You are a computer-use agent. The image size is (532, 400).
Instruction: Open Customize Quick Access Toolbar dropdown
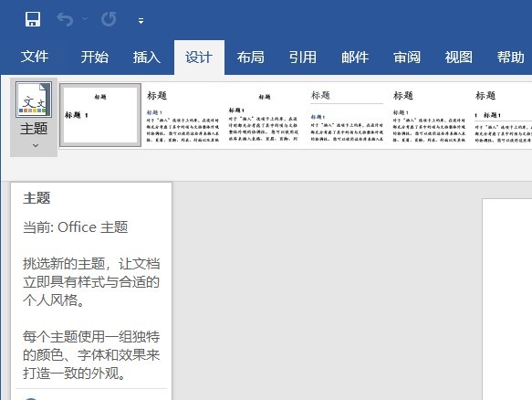pyautogui.click(x=141, y=21)
